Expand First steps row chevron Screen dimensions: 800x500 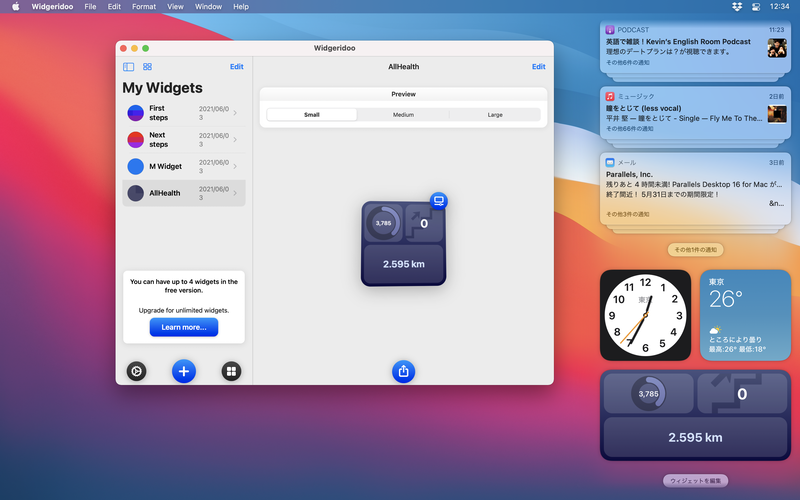click(x=235, y=113)
